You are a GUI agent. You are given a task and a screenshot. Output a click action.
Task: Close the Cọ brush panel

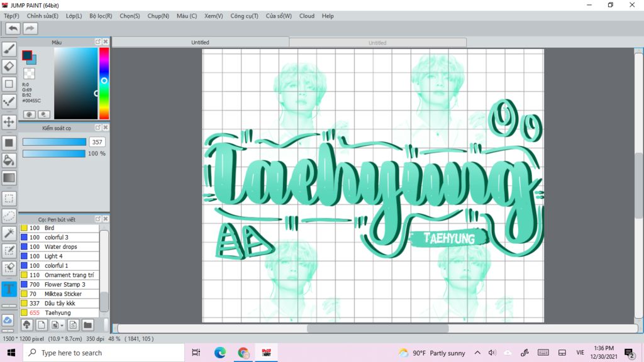coord(106,219)
